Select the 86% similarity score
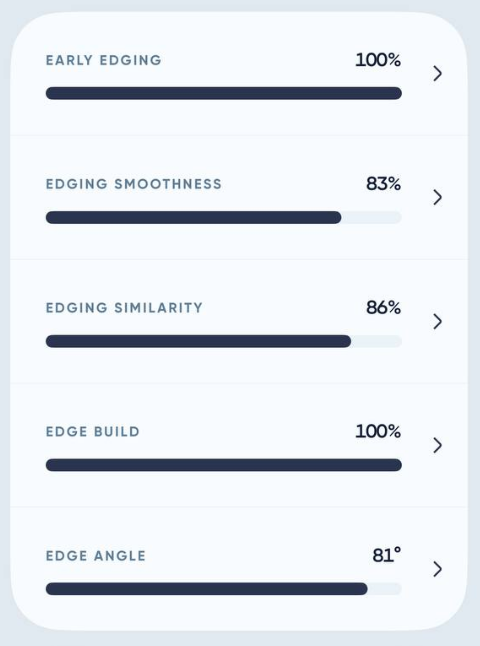Screen dimensions: 480x646 coord(383,308)
